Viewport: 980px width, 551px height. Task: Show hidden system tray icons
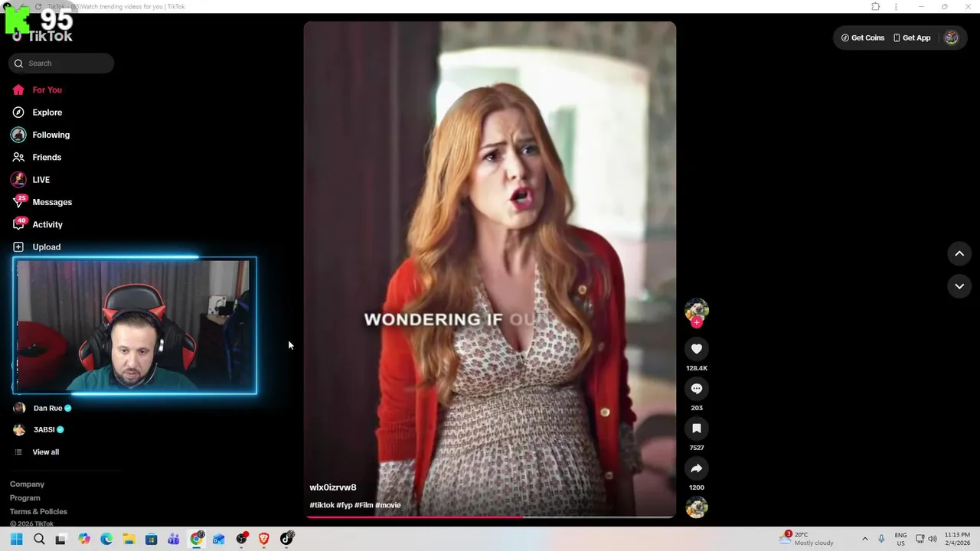click(865, 539)
